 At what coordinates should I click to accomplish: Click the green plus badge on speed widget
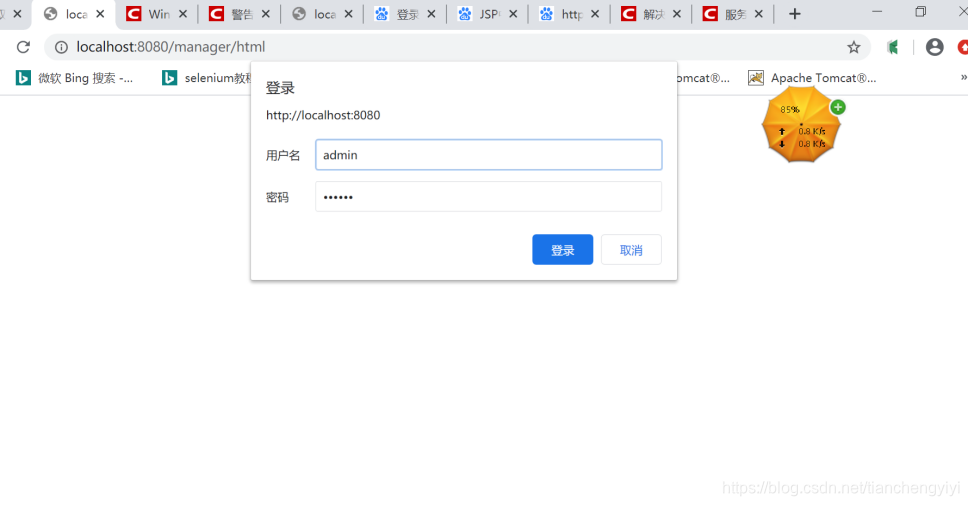[x=838, y=107]
